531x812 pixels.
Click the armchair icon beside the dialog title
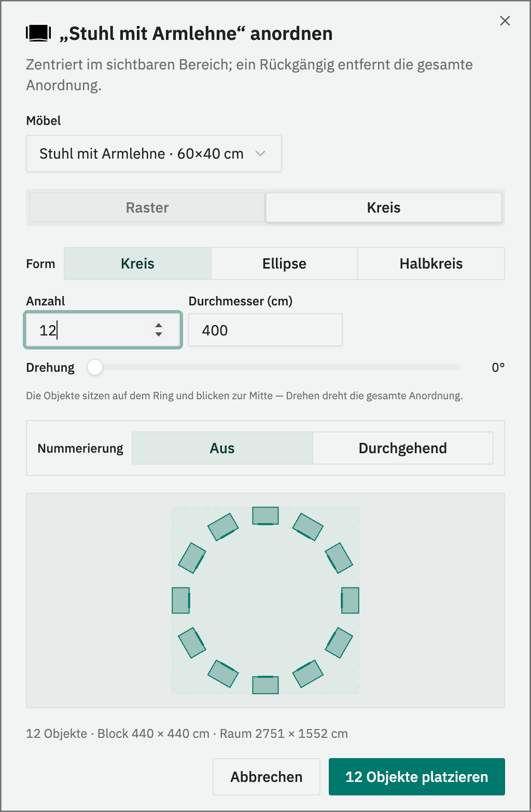coord(38,33)
